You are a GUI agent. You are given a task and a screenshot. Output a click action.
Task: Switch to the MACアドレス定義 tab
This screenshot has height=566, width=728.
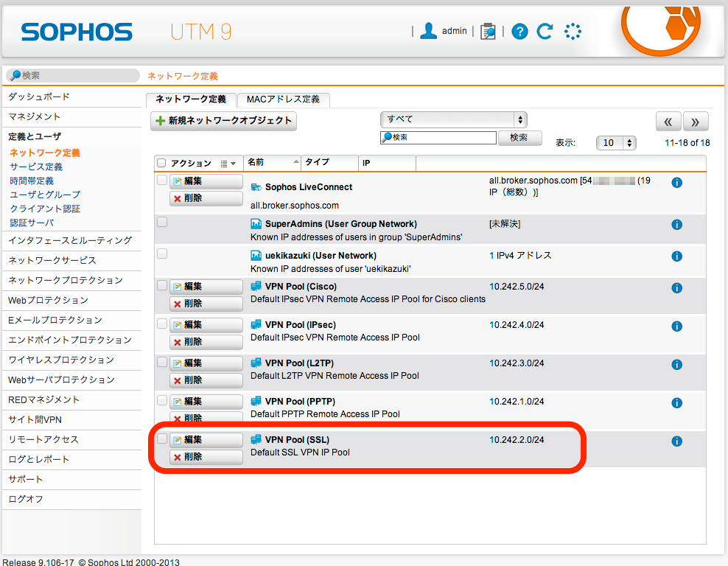(283, 99)
